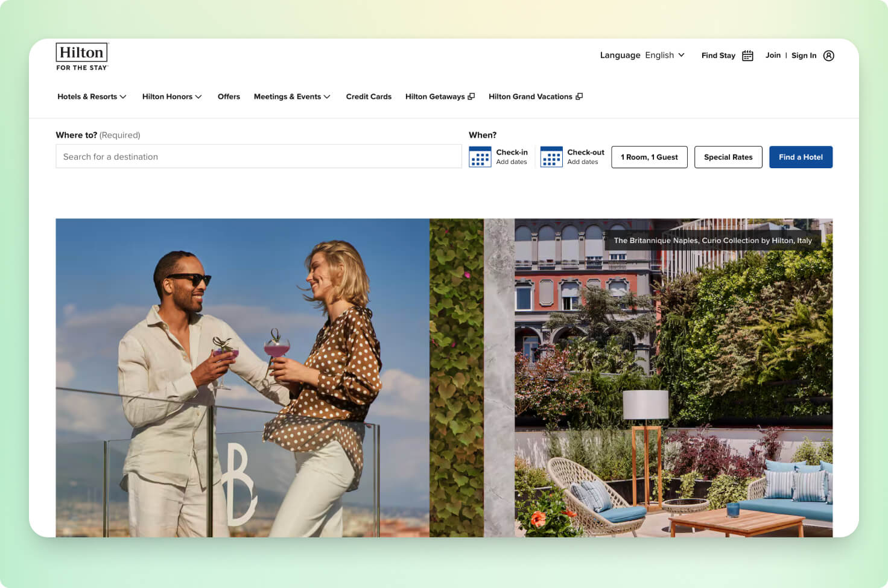The width and height of the screenshot is (888, 588).
Task: Expand the Hilton Honors menu
Action: 172,96
